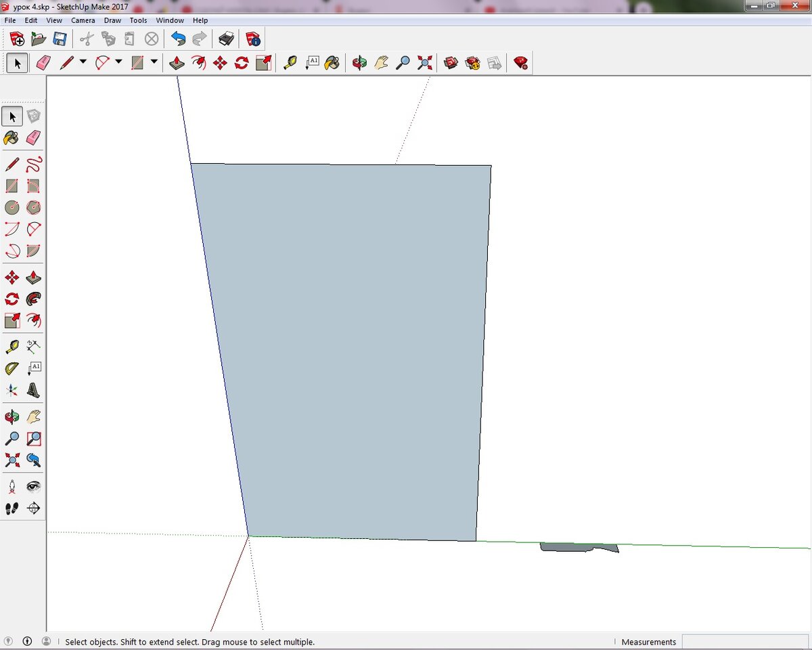
Task: Select the Walk footprints tool
Action: (12, 508)
